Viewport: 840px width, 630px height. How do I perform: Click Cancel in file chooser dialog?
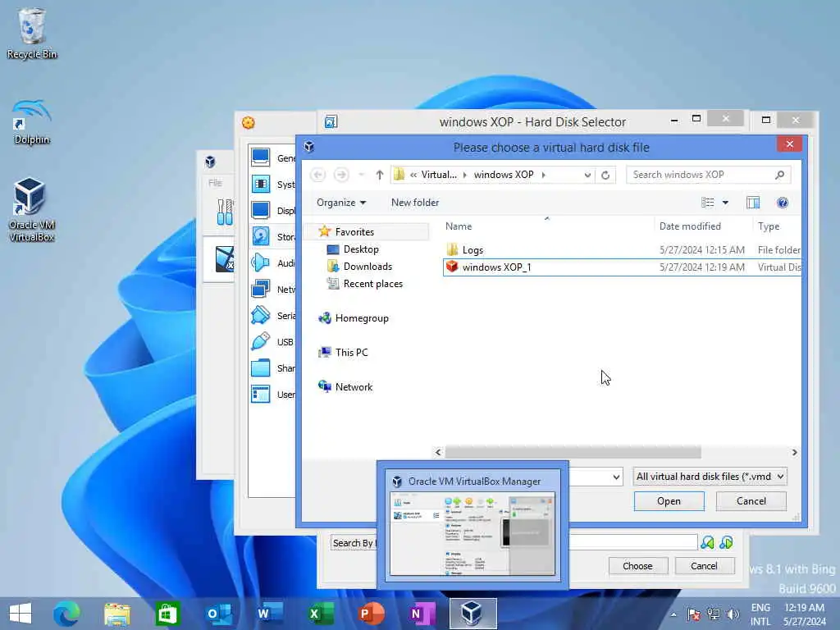(751, 501)
